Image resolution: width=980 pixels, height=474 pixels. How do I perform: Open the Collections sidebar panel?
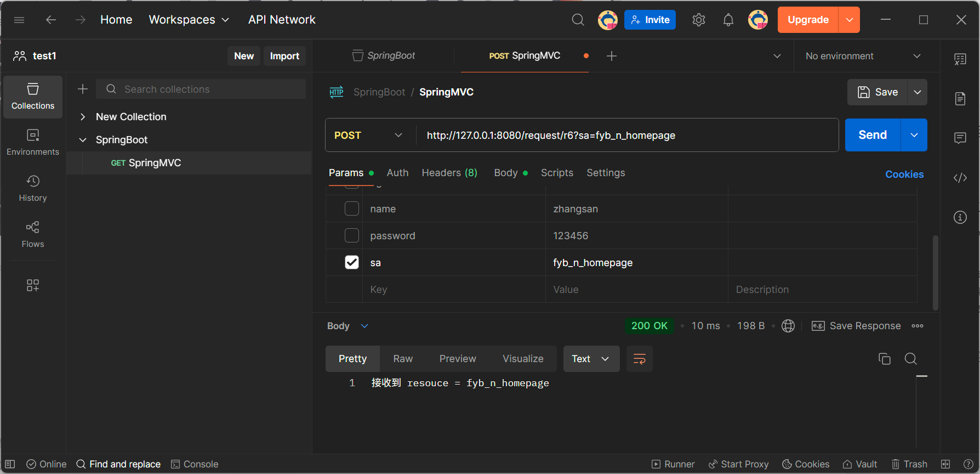point(33,97)
